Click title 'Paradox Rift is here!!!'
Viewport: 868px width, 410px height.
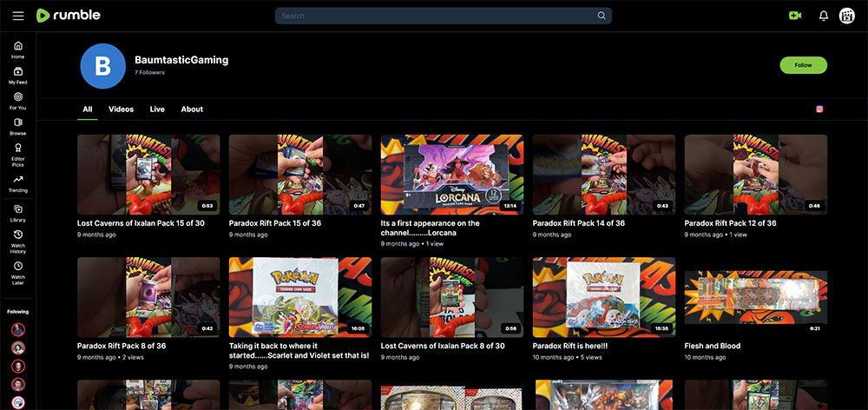tap(570, 346)
